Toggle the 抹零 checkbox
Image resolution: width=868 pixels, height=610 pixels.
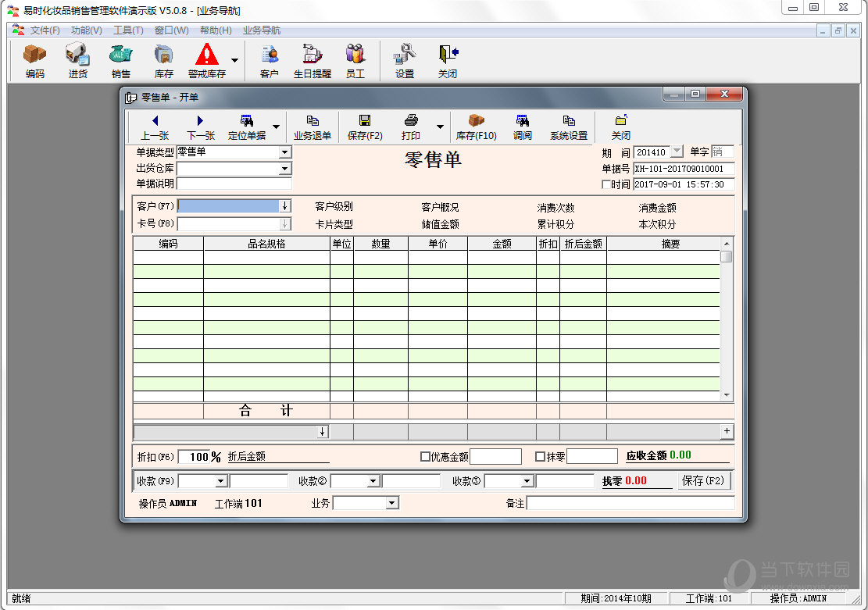click(x=540, y=457)
